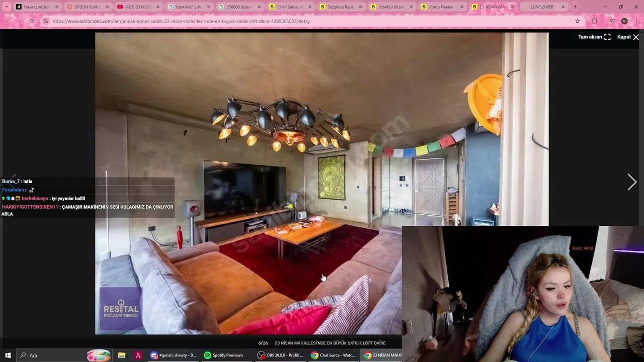Open Discord #genel shawty taskbar window
The image size is (644, 362).
click(174, 355)
